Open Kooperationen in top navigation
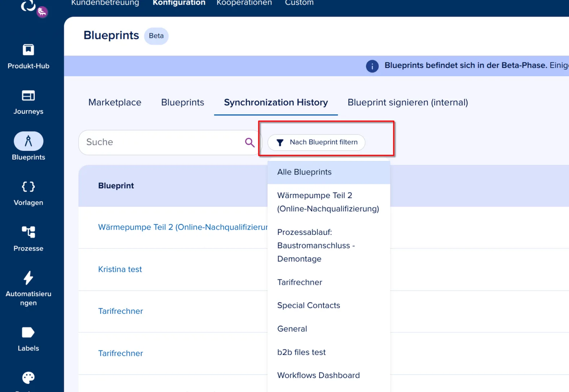 244,3
